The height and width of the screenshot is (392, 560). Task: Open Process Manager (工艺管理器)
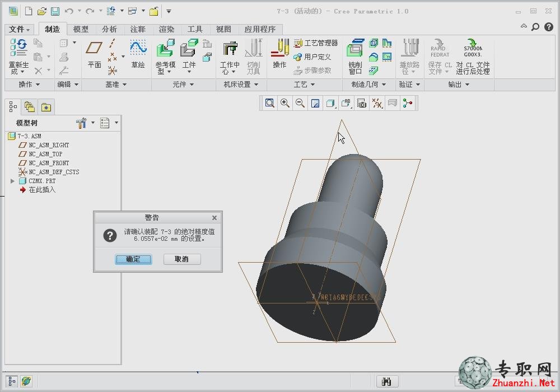[316, 43]
